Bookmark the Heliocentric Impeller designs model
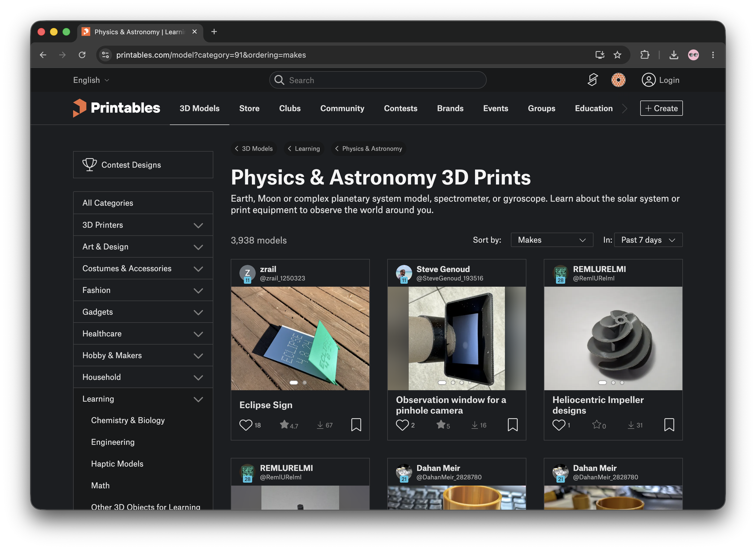This screenshot has width=756, height=550. click(669, 425)
